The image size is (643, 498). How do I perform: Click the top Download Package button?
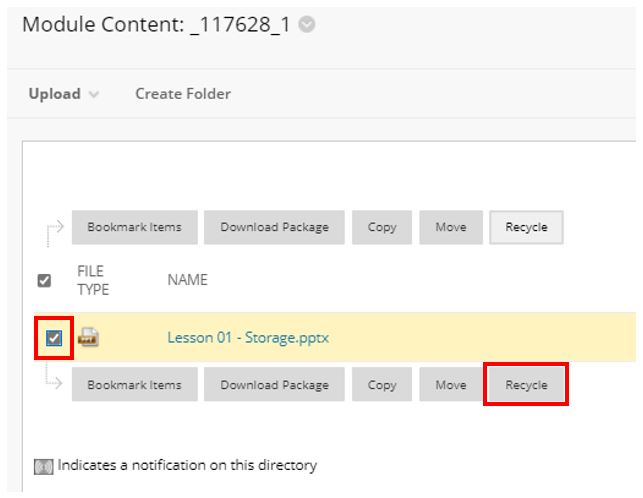tap(274, 227)
